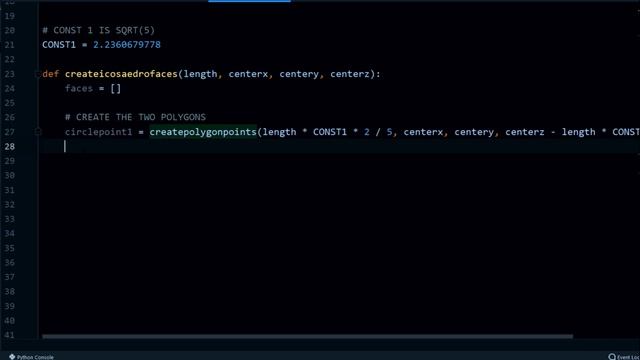Screen dimensions: 640x360
Task: Click the createpolygonpoints function call
Action: 203,132
